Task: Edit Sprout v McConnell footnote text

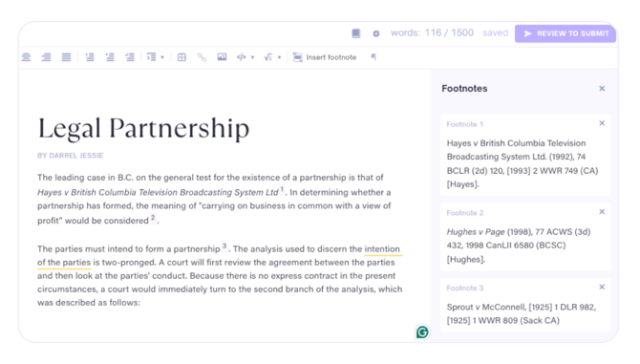Action: pos(522,313)
